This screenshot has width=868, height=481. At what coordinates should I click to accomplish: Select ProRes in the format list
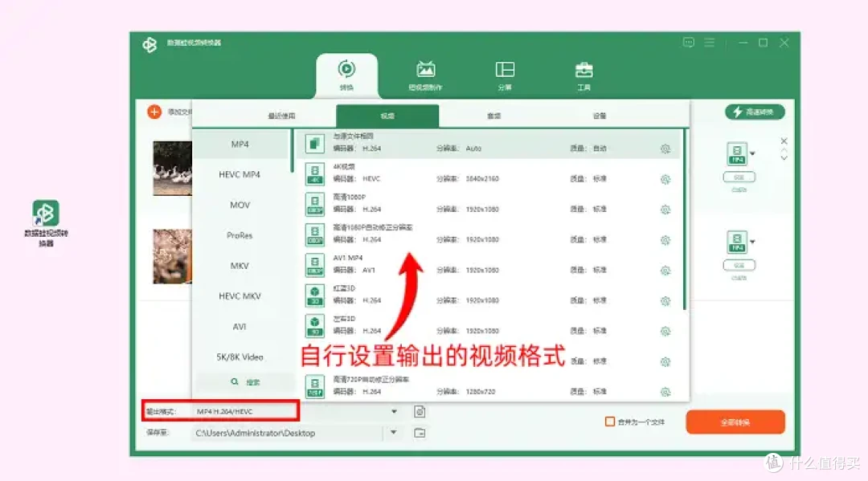[x=240, y=235]
